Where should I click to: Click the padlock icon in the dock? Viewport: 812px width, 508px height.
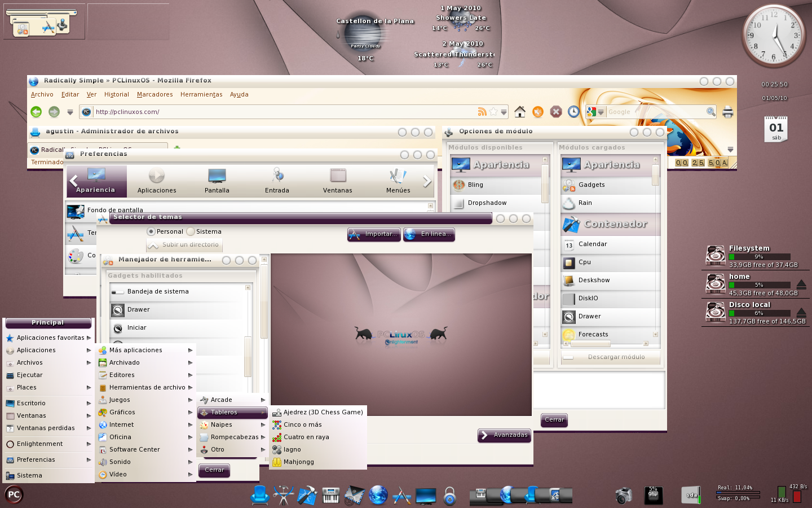(449, 496)
